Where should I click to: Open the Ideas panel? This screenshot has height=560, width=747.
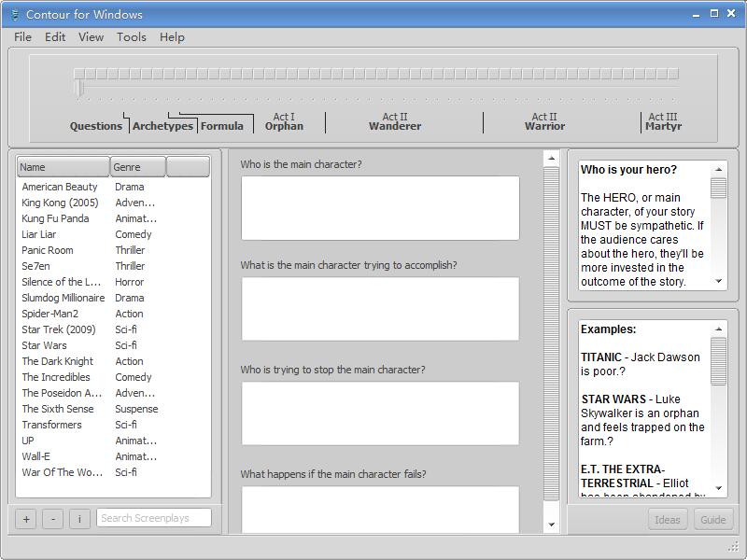tap(667, 519)
